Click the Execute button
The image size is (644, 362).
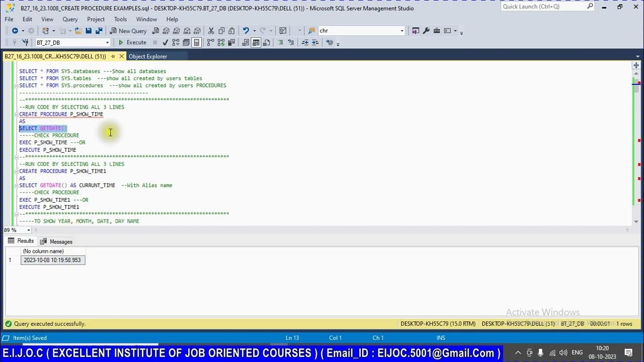[132, 43]
